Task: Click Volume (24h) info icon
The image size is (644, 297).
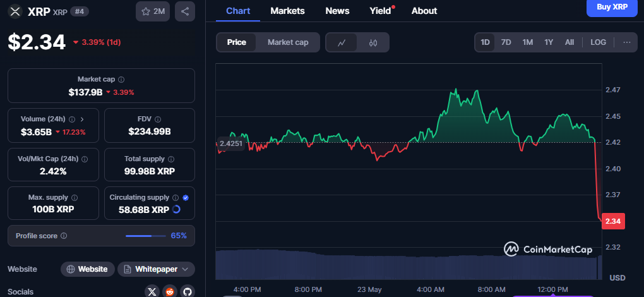Action: coord(72,119)
